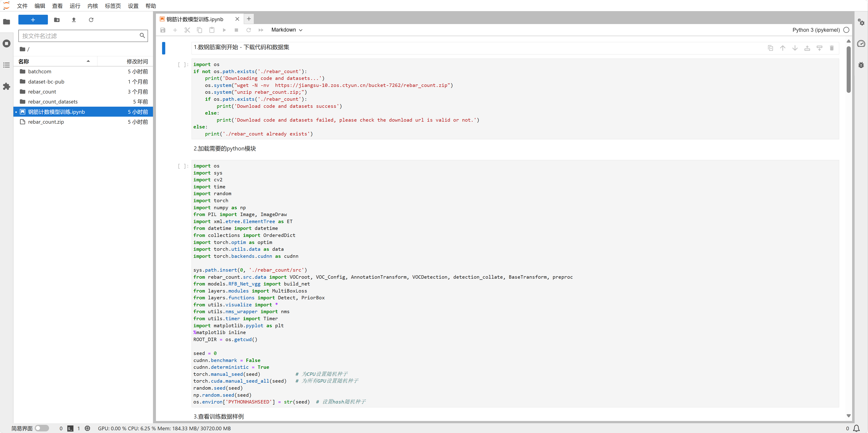Open the 帮助 menu
The width and height of the screenshot is (868, 433).
tap(151, 6)
